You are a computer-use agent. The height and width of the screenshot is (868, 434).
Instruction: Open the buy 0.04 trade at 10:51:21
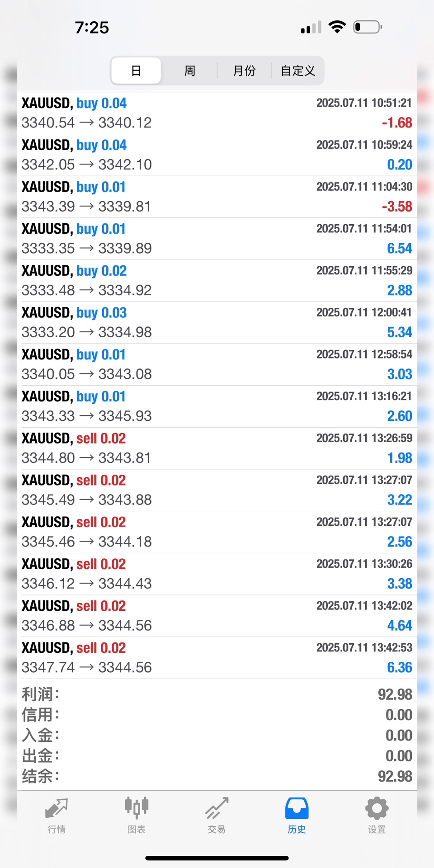[217, 113]
